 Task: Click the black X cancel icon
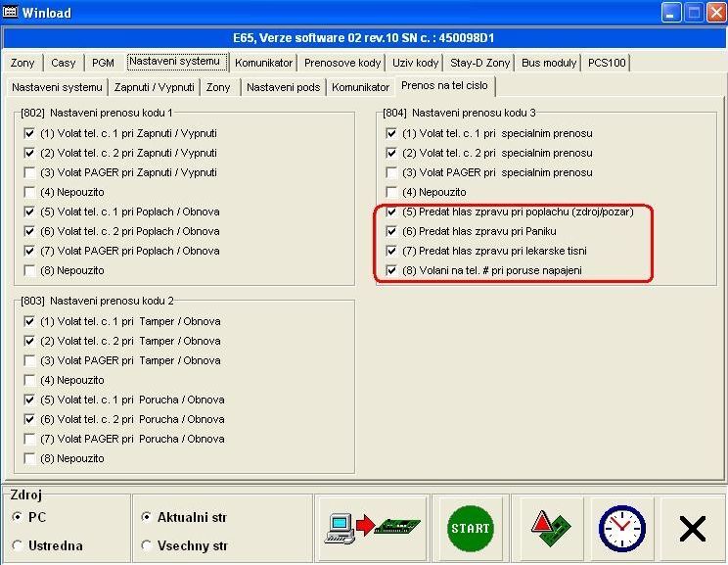pos(692,529)
